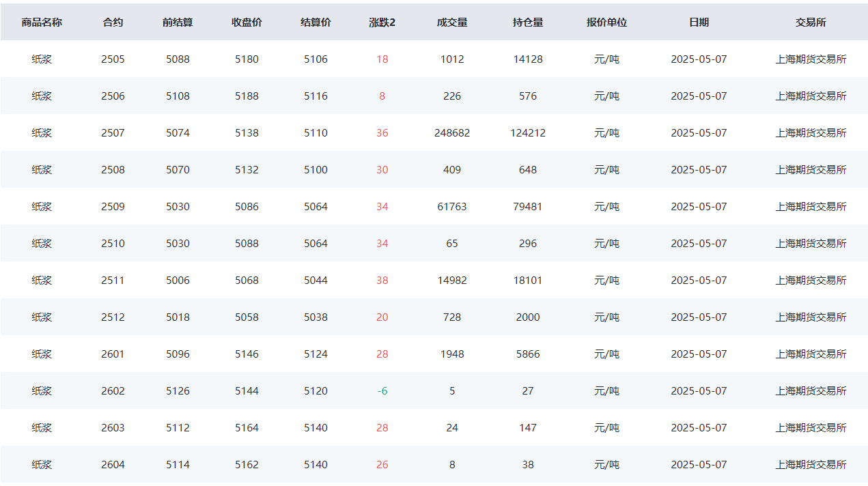Select contract cell 2602

tap(113, 391)
